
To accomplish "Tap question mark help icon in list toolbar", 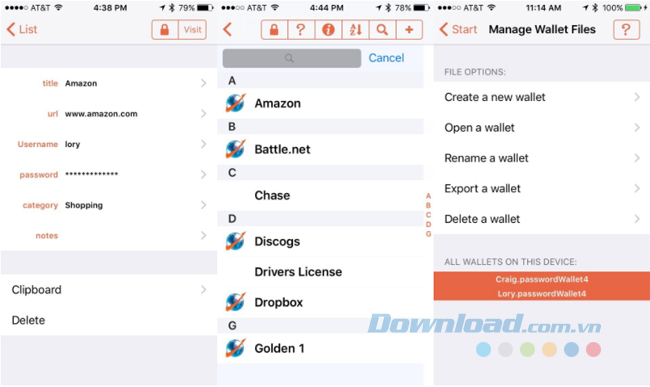I will pos(301,29).
